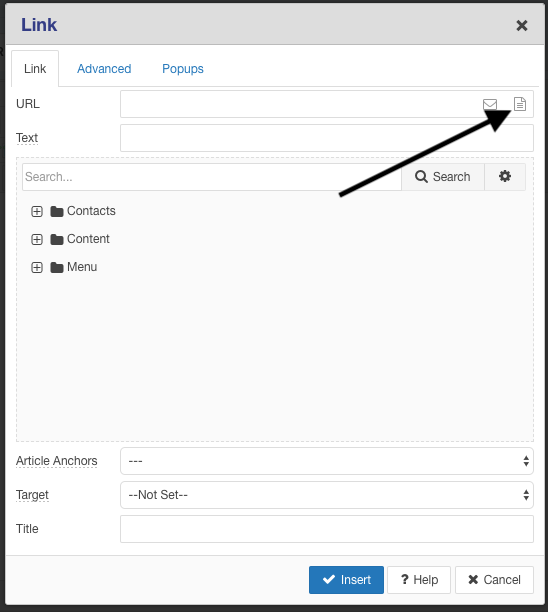
Task: Focus the Text input field
Action: point(327,138)
